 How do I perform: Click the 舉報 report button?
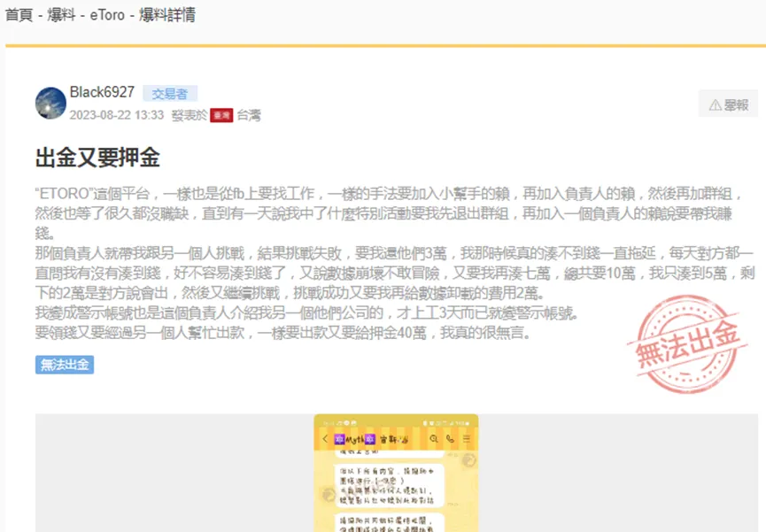tap(729, 104)
